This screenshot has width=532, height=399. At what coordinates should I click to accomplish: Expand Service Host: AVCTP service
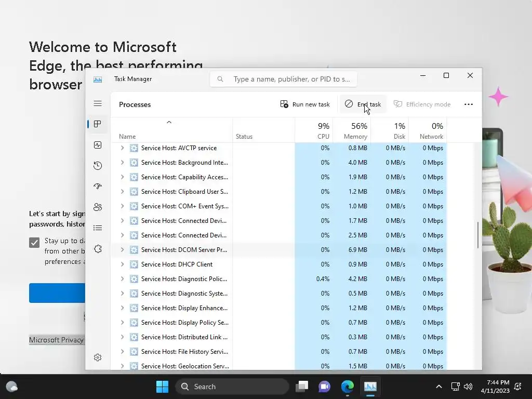pyautogui.click(x=123, y=148)
